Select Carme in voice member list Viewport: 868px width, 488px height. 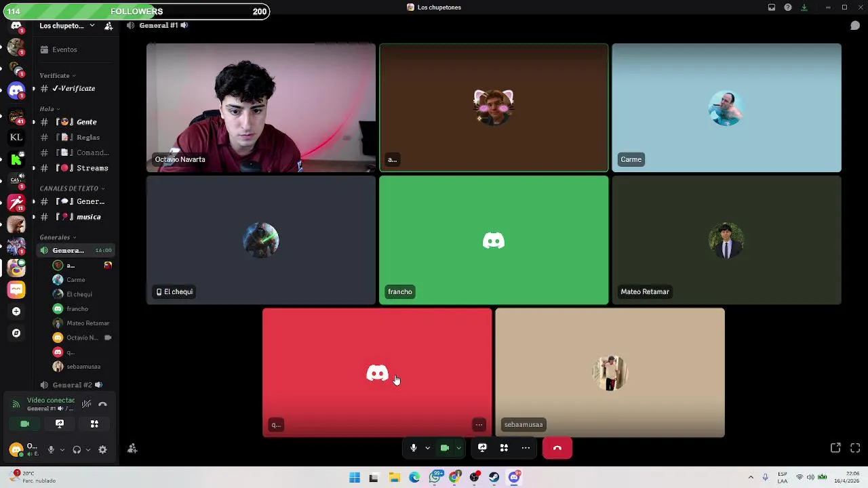pyautogui.click(x=81, y=280)
